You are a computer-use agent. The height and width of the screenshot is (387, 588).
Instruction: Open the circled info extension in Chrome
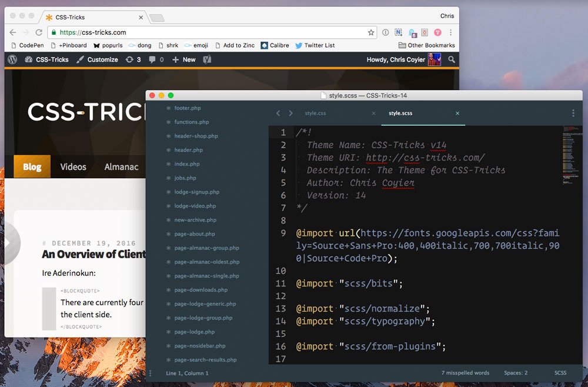click(386, 32)
